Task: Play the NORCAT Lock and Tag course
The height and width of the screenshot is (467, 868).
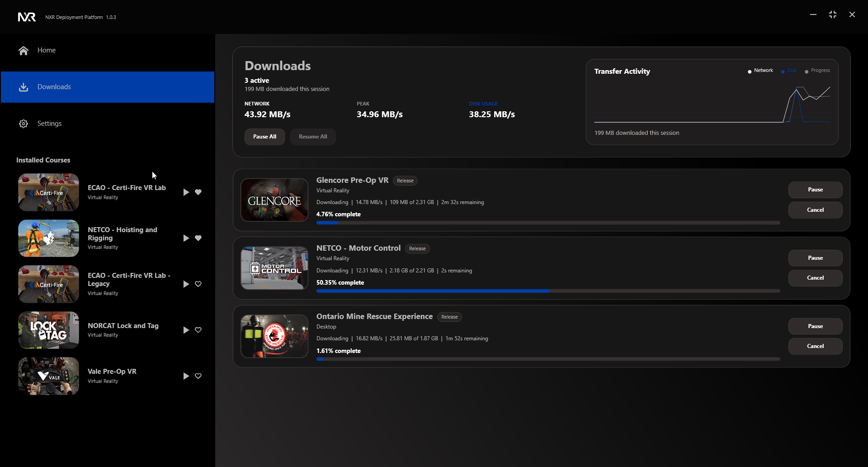Action: 186,330
